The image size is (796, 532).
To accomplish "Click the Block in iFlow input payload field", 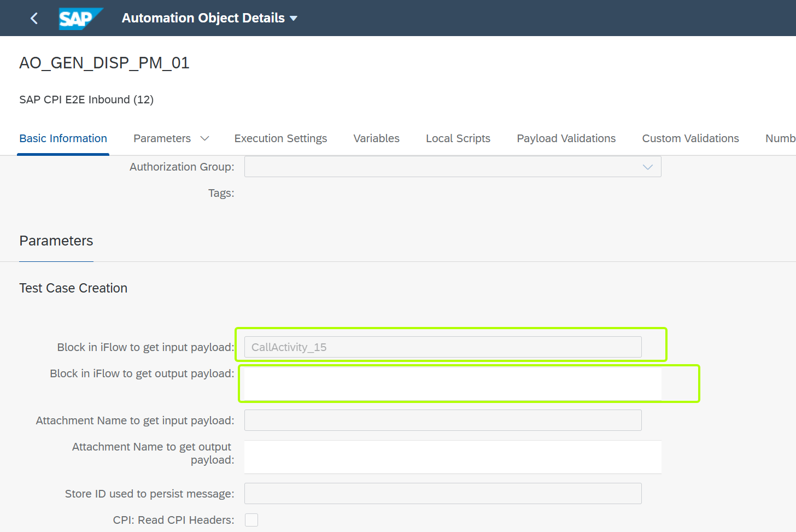I will (443, 347).
